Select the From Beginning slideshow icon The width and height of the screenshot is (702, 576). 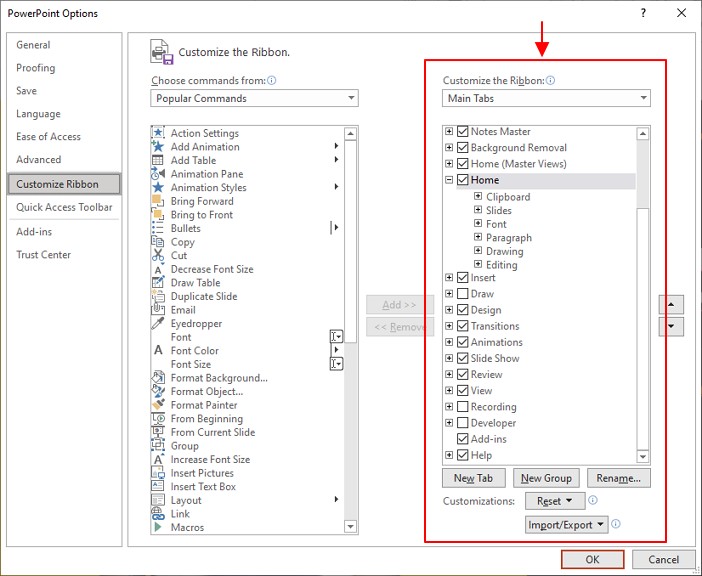click(x=158, y=418)
